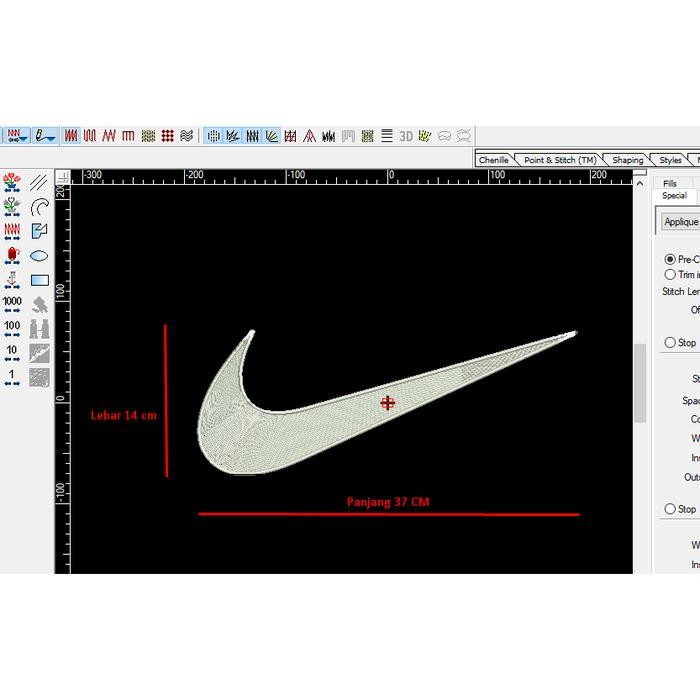The width and height of the screenshot is (700, 700).
Task: Click the grayed bowl icon at toolbar end
Action: point(464,136)
